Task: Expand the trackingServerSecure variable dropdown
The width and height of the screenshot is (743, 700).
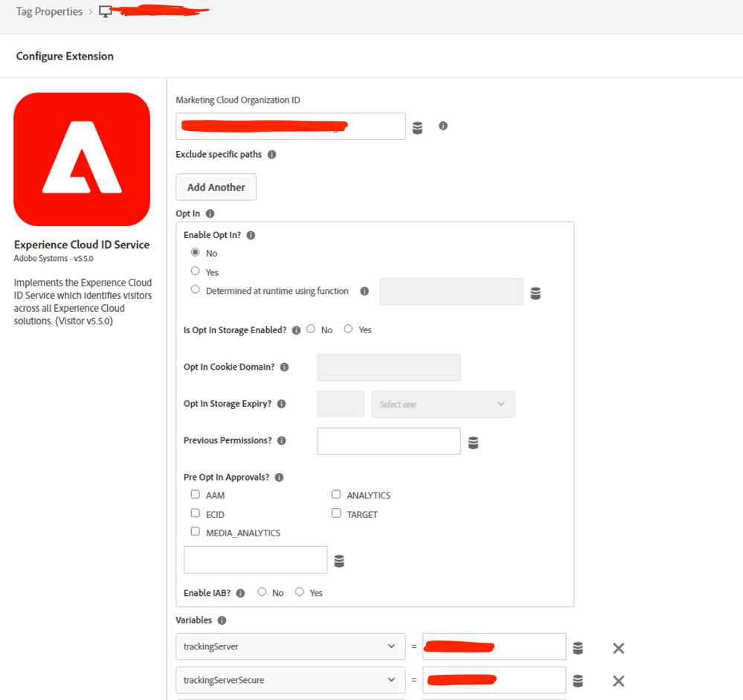Action: coord(290,680)
